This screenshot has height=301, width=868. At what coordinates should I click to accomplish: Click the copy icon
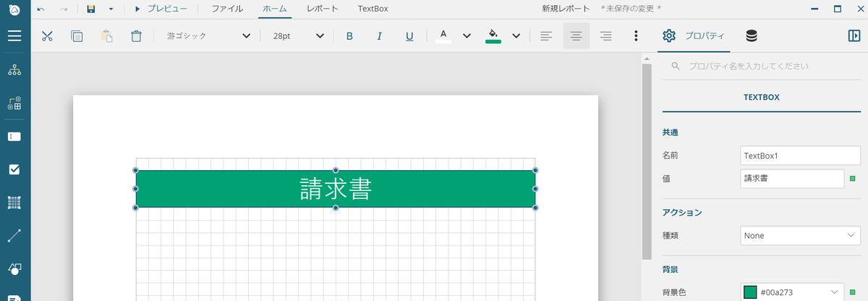(x=77, y=35)
